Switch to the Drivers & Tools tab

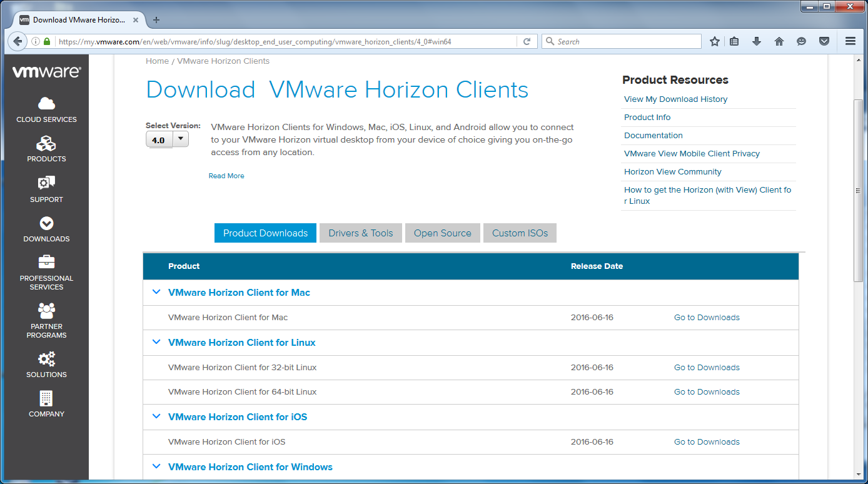(x=361, y=233)
